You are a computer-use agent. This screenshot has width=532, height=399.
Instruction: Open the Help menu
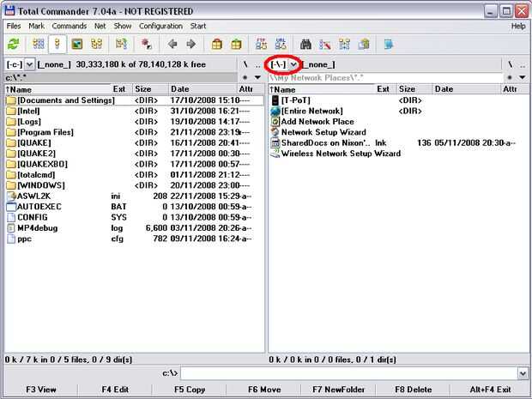[518, 26]
